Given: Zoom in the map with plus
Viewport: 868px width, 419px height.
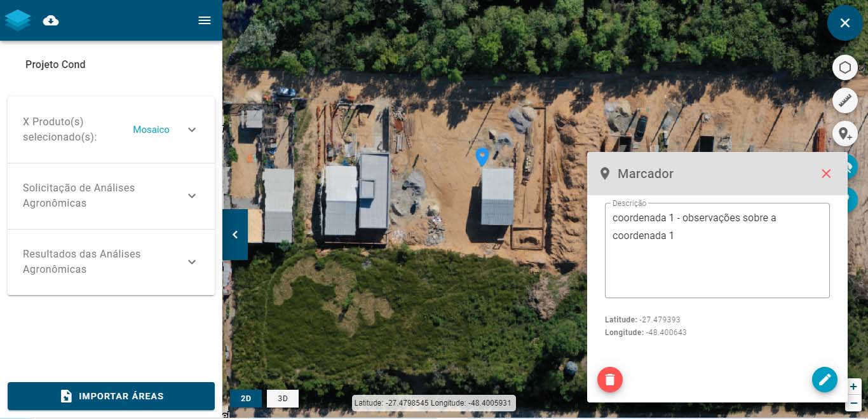Looking at the screenshot, I should [x=853, y=387].
